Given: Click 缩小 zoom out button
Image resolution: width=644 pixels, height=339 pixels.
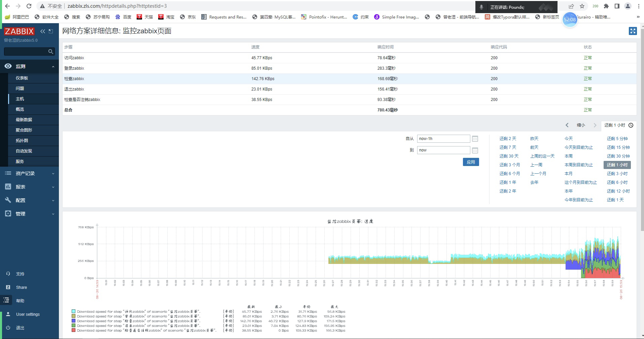Looking at the screenshot, I should click(x=581, y=125).
